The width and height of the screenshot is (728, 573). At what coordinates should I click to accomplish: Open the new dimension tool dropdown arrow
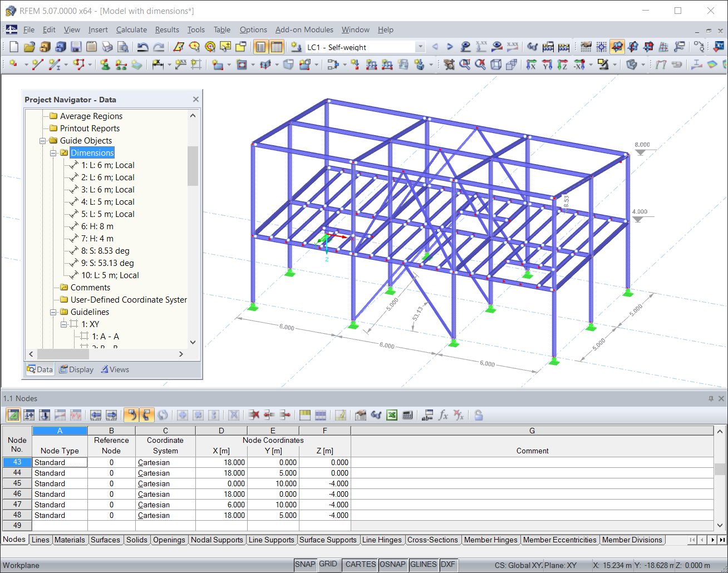[169, 65]
